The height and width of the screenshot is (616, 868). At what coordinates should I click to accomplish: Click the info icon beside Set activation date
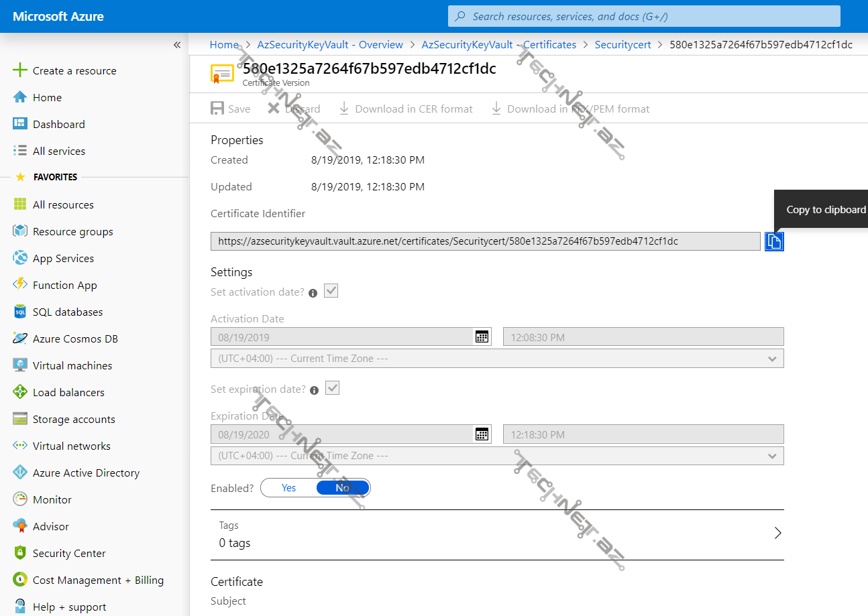click(x=313, y=293)
